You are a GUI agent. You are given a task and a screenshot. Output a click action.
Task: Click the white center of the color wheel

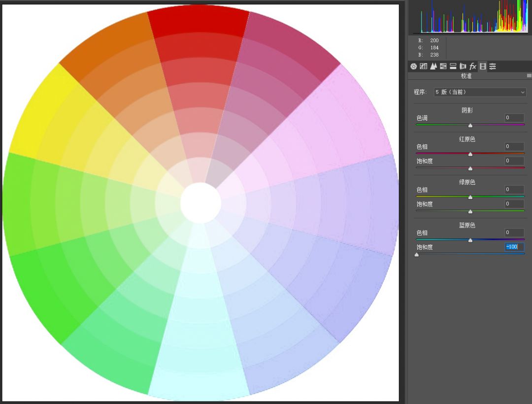point(200,203)
